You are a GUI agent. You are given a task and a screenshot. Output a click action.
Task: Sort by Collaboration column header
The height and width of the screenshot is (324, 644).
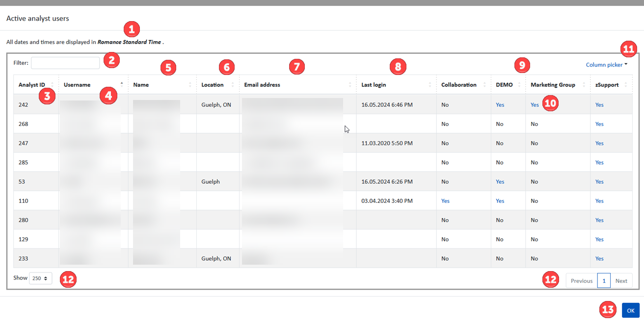[x=464, y=85]
